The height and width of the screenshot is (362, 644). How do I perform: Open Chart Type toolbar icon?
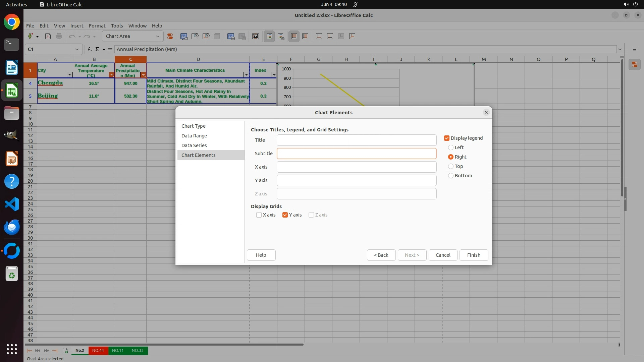tap(184, 36)
